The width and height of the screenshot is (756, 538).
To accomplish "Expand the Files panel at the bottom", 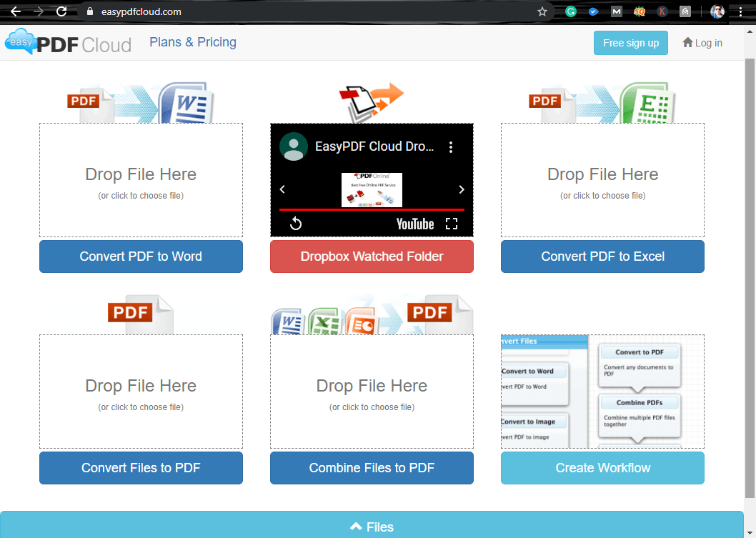I will [371, 527].
